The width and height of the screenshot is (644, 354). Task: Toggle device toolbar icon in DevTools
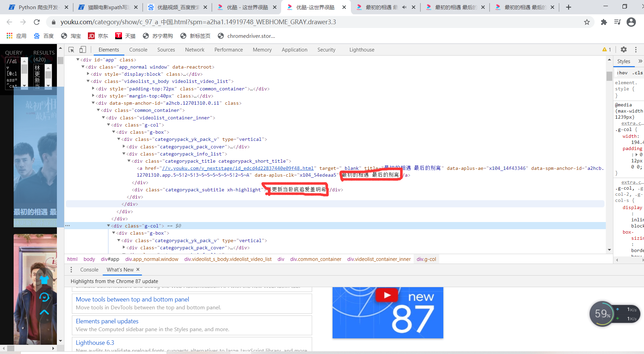point(83,50)
